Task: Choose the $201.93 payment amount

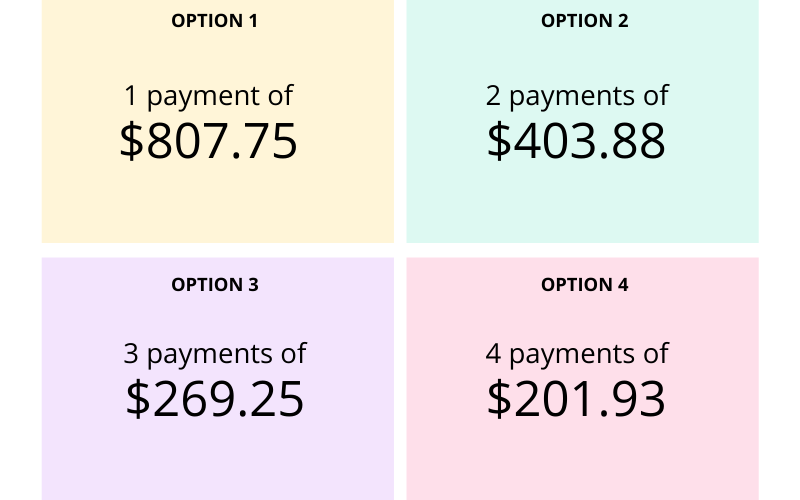Action: pos(577,399)
